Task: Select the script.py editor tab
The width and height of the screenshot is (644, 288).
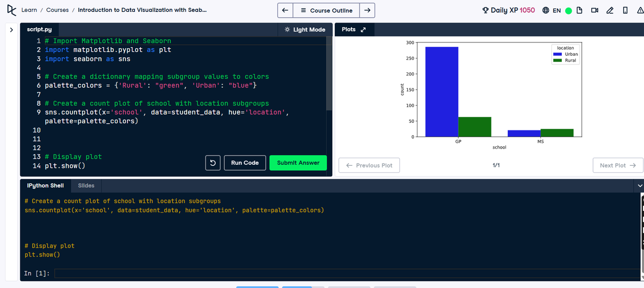Action: click(40, 29)
